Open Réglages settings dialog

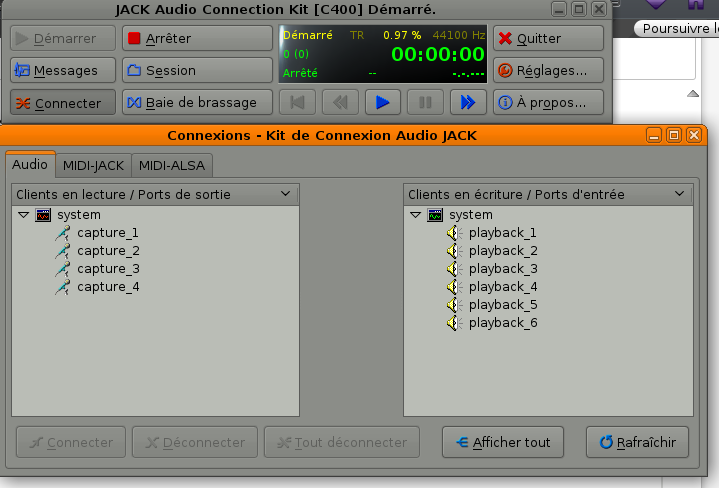(548, 70)
